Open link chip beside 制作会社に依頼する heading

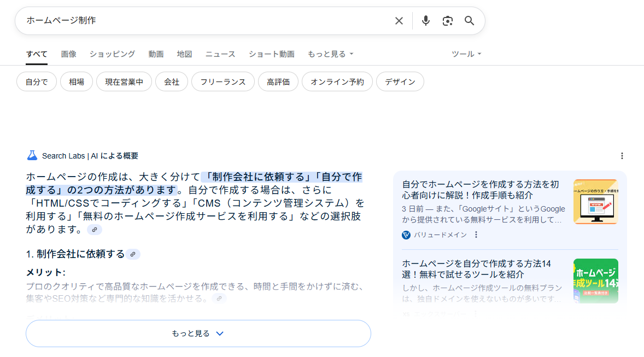coord(133,254)
